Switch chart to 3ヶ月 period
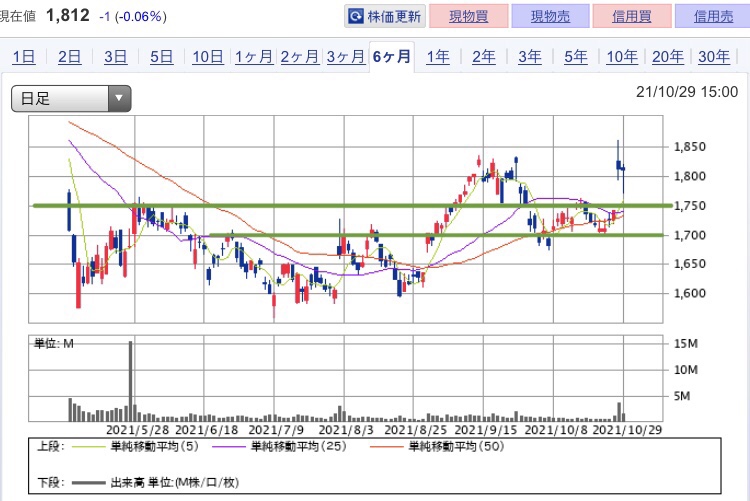Viewport: 750px width, 501px height. pyautogui.click(x=346, y=56)
